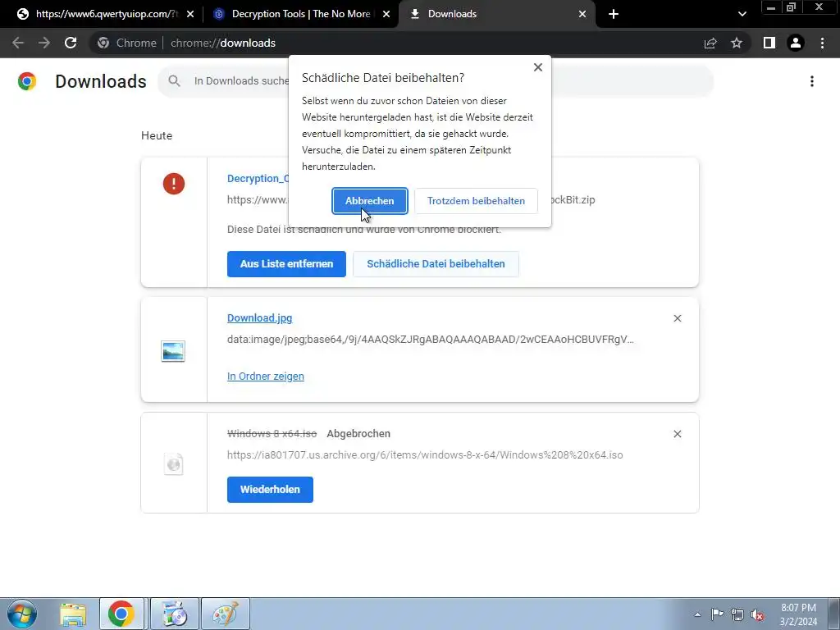Show Download.jpg in folder
Viewport: 840px width, 630px height.
(x=265, y=376)
